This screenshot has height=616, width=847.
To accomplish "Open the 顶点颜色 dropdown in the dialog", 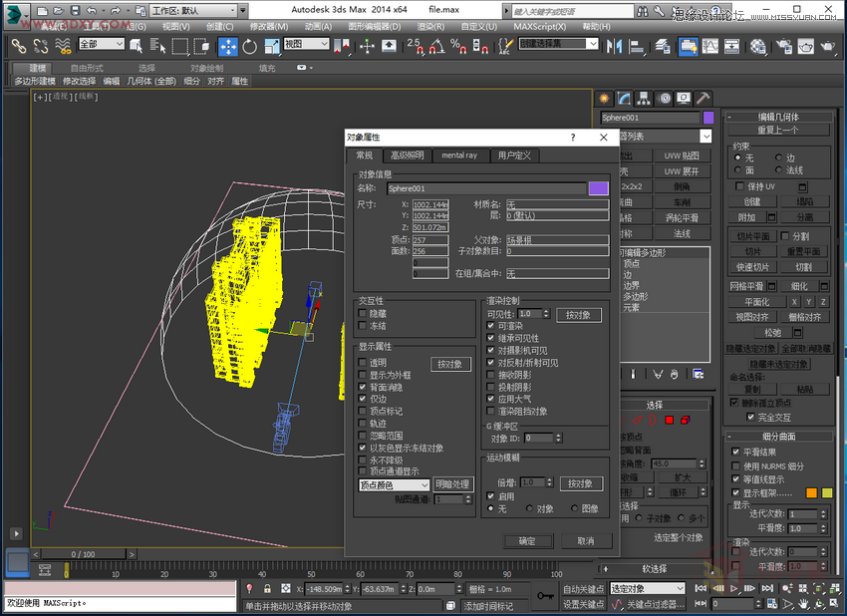I will pyautogui.click(x=394, y=484).
